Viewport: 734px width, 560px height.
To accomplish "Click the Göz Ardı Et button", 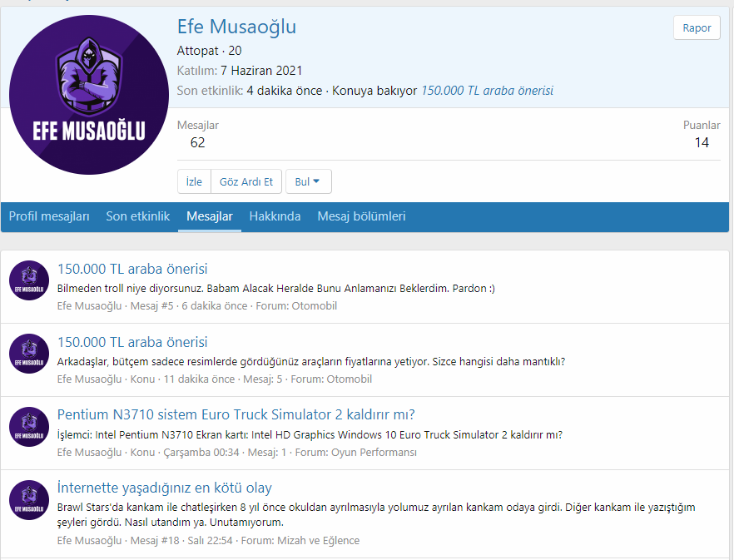I will point(246,181).
